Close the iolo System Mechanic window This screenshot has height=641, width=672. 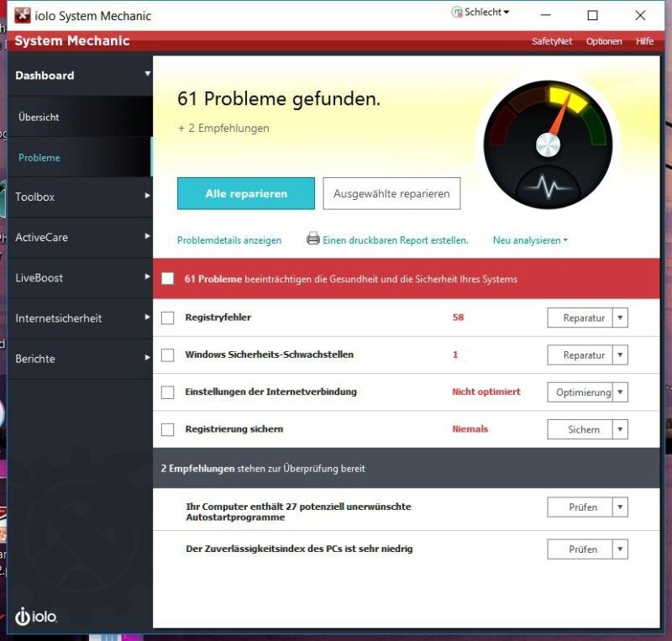(640, 15)
